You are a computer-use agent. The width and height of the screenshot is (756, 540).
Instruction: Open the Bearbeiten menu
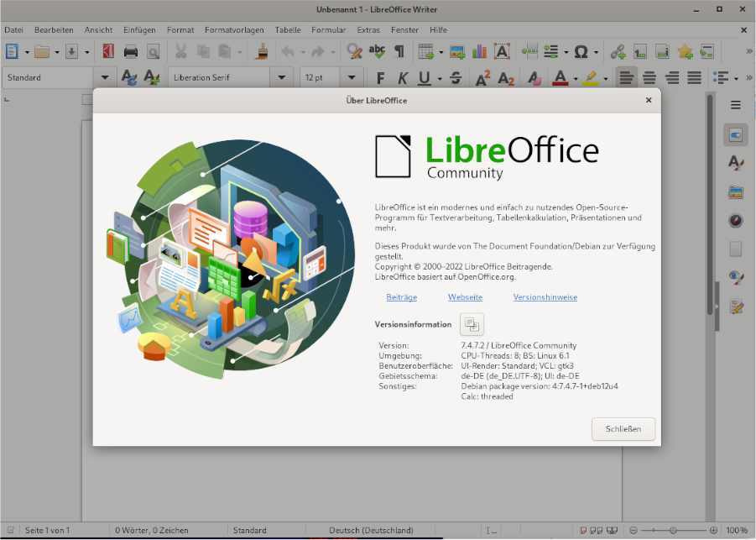(x=54, y=30)
